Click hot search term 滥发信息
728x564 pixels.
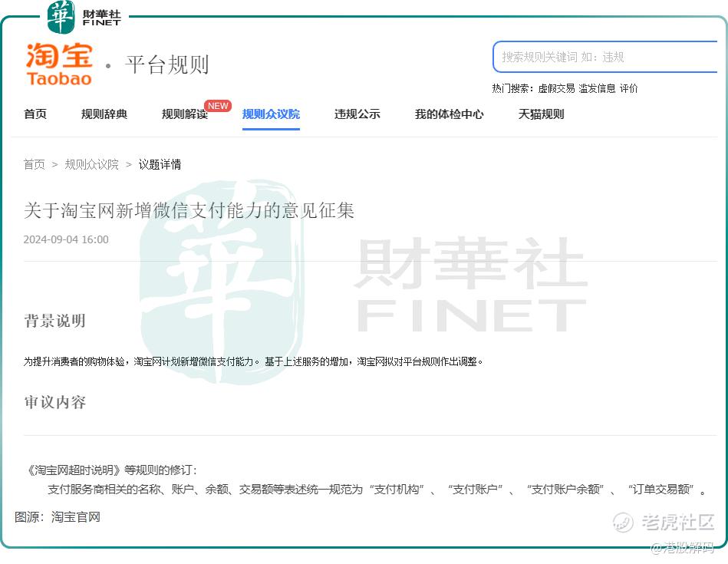pos(597,88)
